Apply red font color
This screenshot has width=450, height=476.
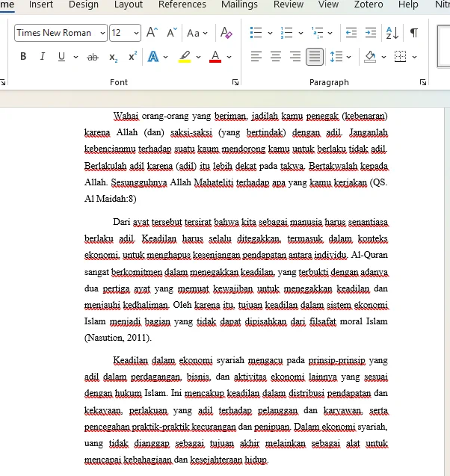coord(215,57)
